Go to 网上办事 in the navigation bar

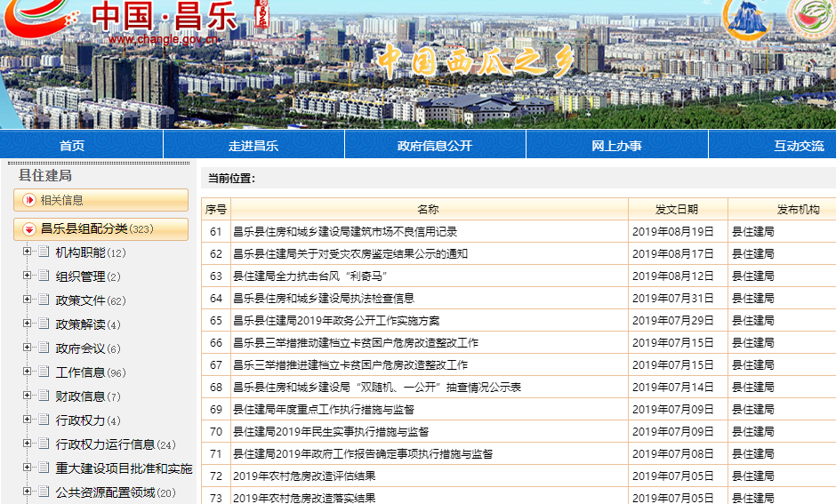coord(616,146)
